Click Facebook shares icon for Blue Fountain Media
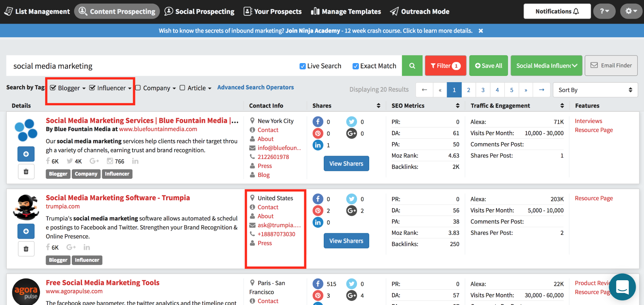644x305 pixels. tap(318, 122)
